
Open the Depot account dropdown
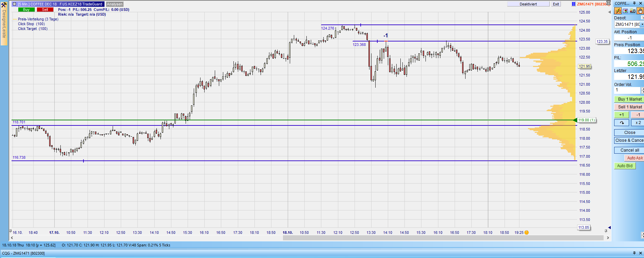(642, 24)
